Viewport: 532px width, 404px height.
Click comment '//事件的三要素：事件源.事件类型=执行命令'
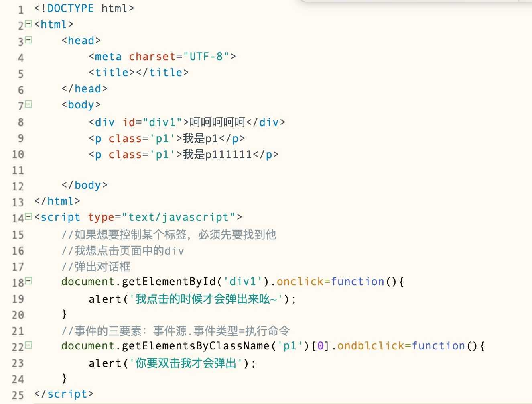176,331
